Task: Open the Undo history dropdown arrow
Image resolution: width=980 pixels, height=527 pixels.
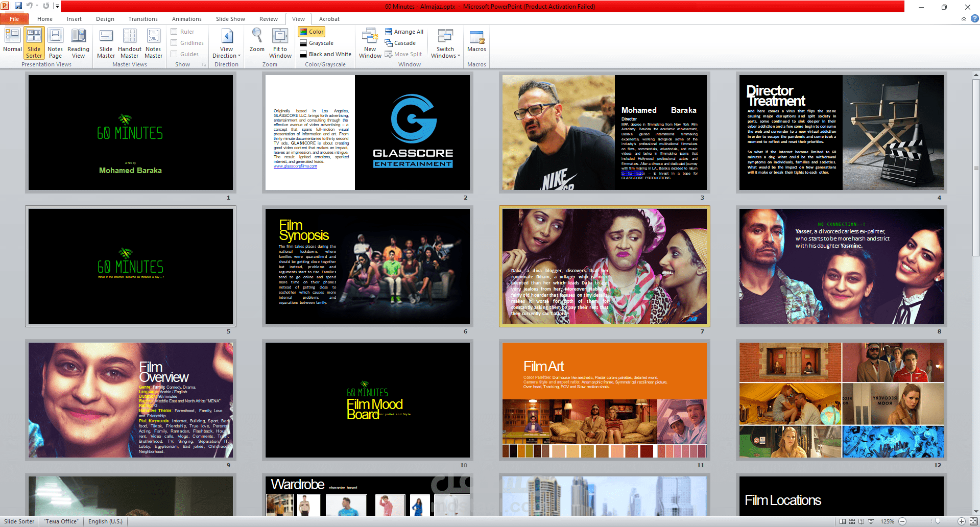Action: coord(37,6)
